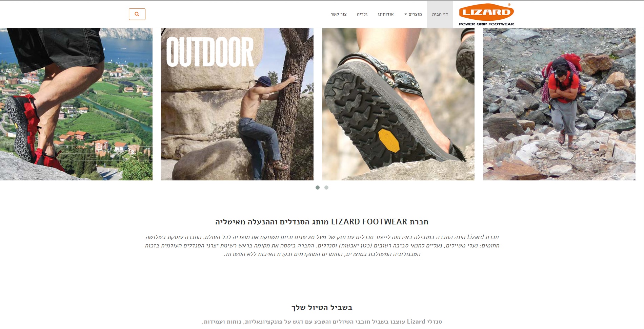Click the search magnifier icon button
Screen dimensions: 644x329
pos(137,14)
